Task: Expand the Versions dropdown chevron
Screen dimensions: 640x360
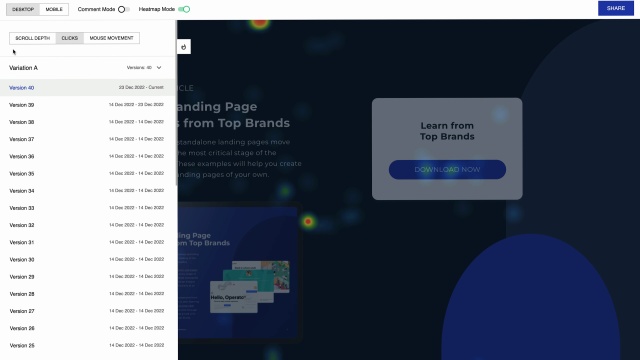Action: tap(159, 68)
